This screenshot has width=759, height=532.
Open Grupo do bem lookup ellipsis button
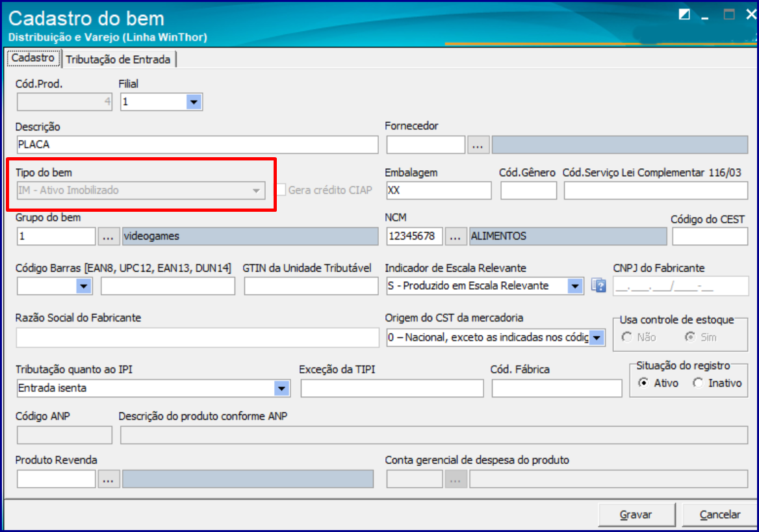point(109,236)
